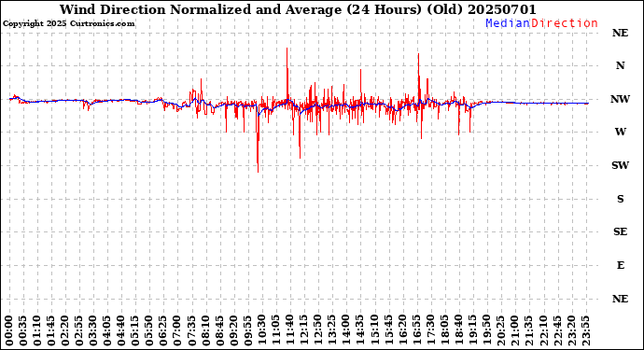Viewport: 644px width, 350px height.
Task: Click the 12:50 time axis label
Action: 318,331
